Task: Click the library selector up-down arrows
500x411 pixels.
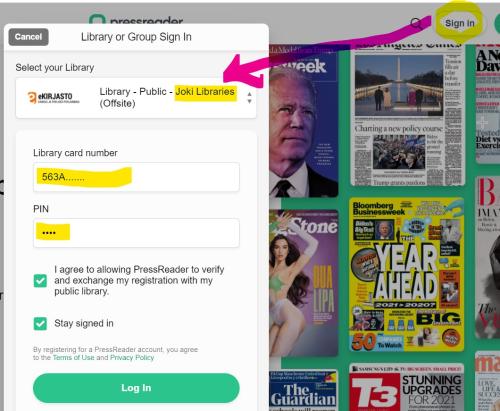Action: 249,98
